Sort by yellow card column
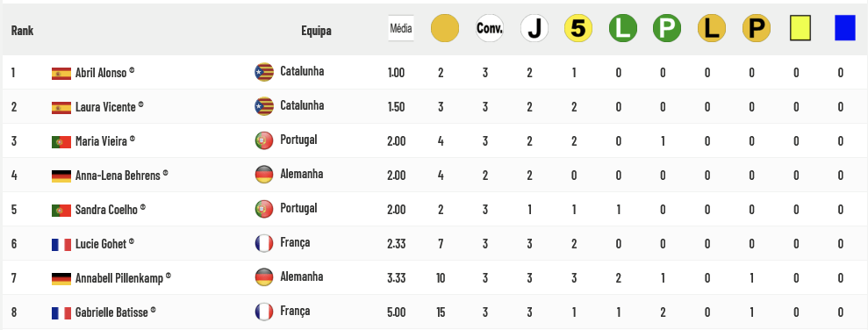 click(x=800, y=28)
